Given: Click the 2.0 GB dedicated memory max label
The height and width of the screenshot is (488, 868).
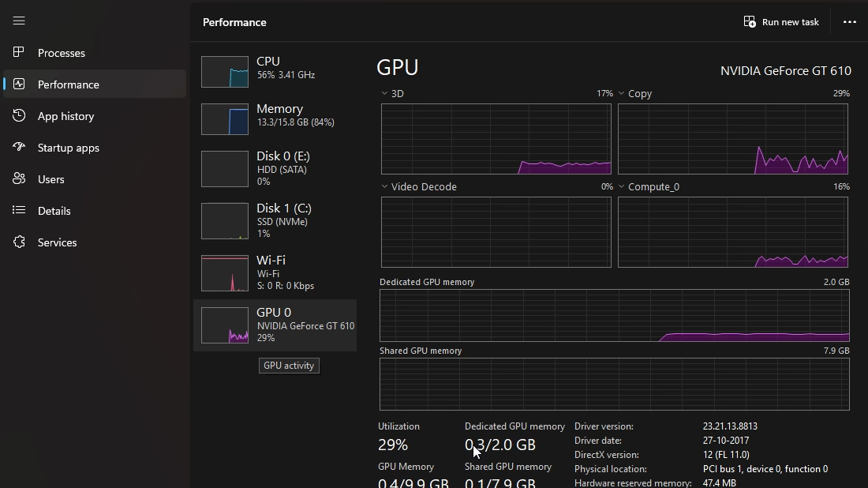Looking at the screenshot, I should pos(836,282).
